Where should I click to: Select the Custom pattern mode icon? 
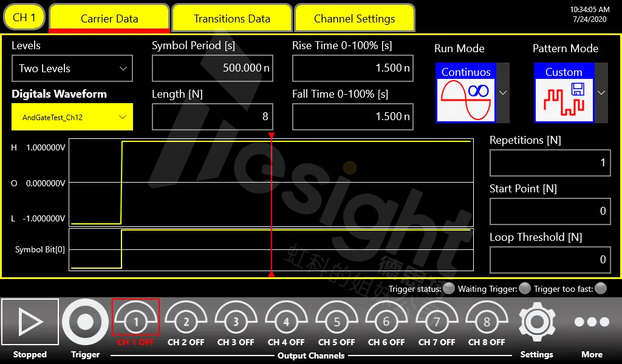[564, 92]
